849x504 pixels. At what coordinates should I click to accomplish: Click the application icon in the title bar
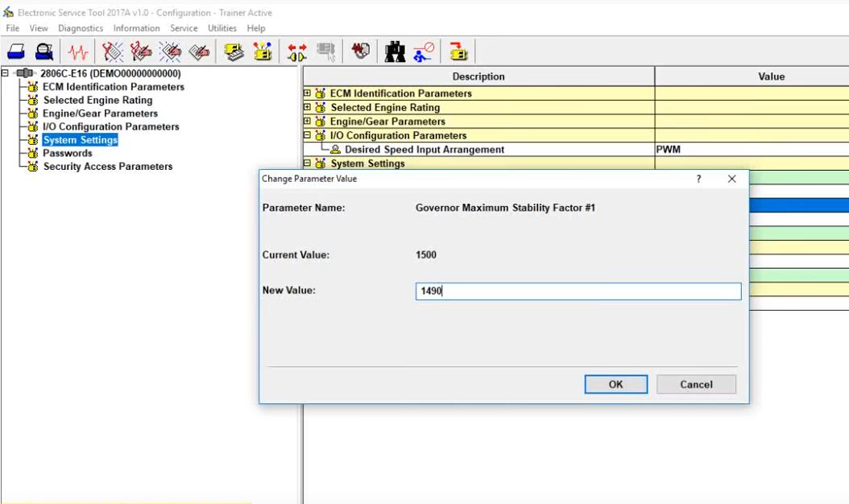[8, 12]
